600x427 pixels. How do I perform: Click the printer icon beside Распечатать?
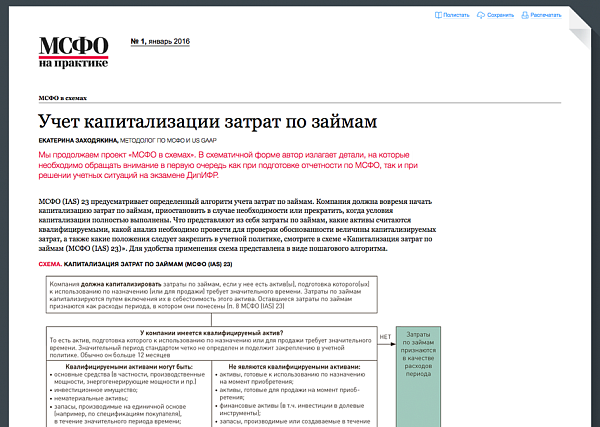click(524, 16)
